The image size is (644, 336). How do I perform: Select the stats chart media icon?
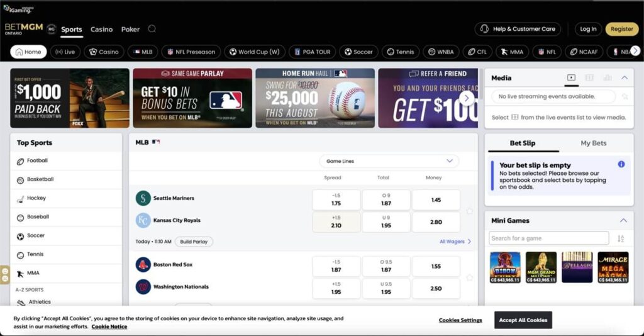click(608, 77)
